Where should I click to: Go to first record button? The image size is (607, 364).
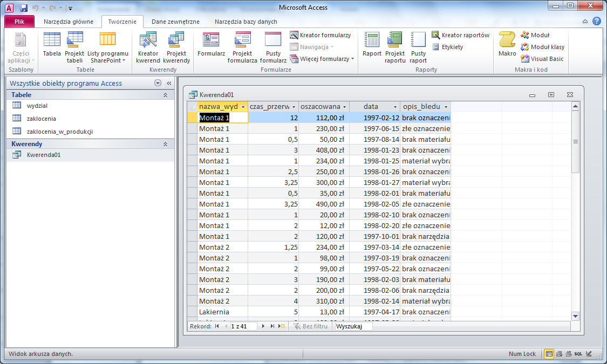pos(217,326)
